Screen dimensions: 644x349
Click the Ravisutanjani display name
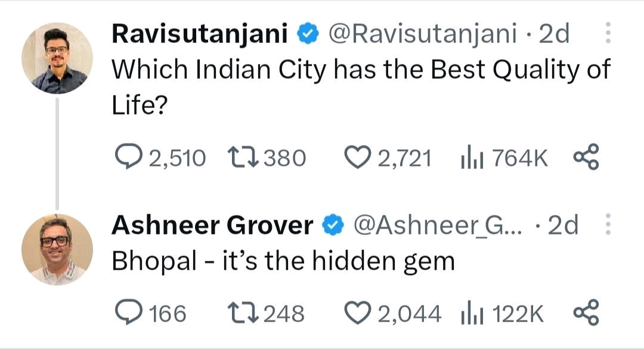click(x=200, y=35)
